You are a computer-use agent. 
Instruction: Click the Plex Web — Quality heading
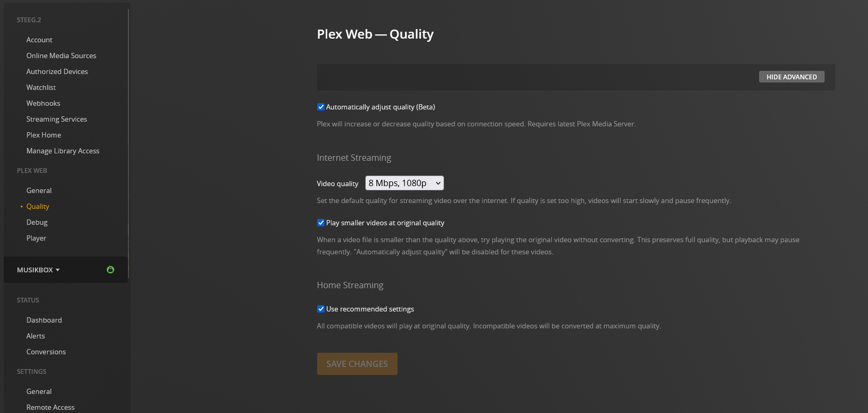pyautogui.click(x=375, y=34)
